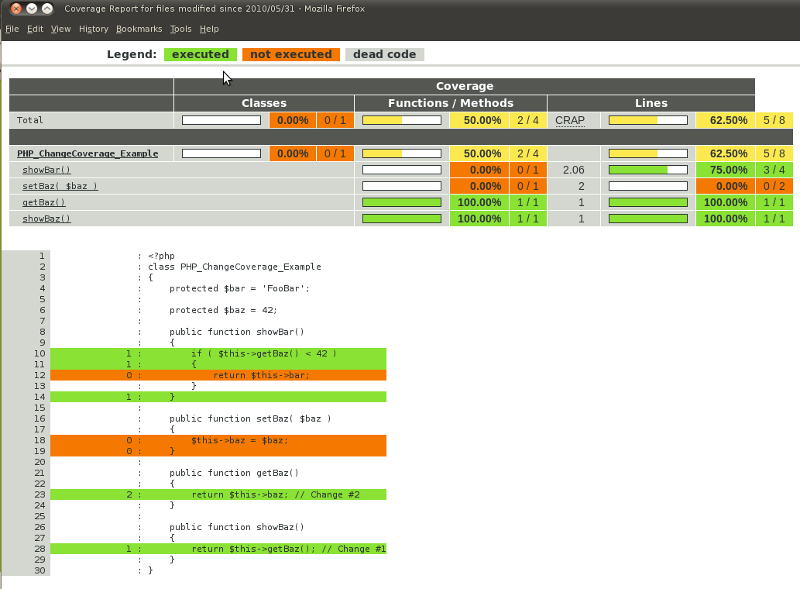Open the Edit menu
Viewport: 800px width, 600px height.
pyautogui.click(x=35, y=29)
